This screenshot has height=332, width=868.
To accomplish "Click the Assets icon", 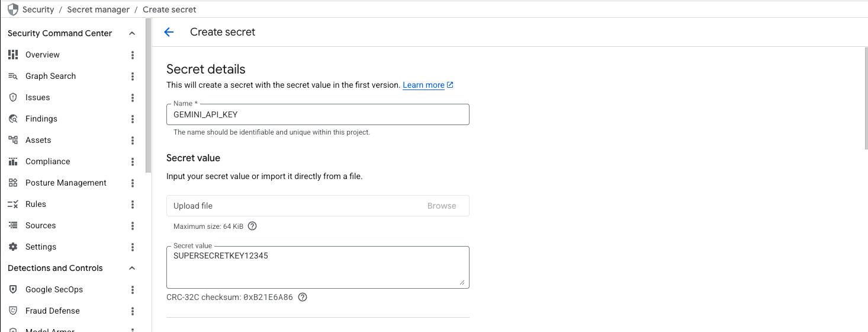I will (x=13, y=140).
